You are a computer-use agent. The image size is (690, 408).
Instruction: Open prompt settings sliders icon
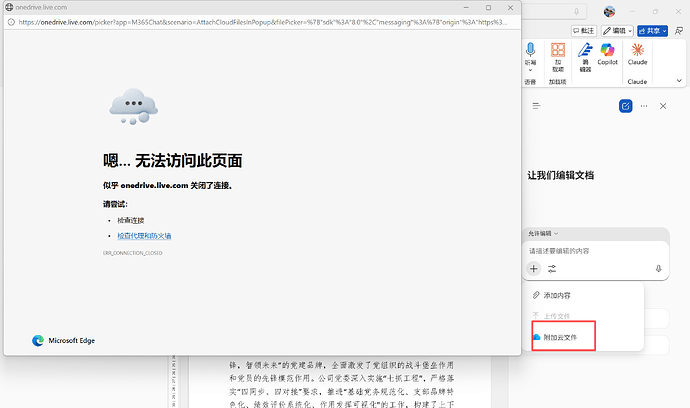pos(552,268)
